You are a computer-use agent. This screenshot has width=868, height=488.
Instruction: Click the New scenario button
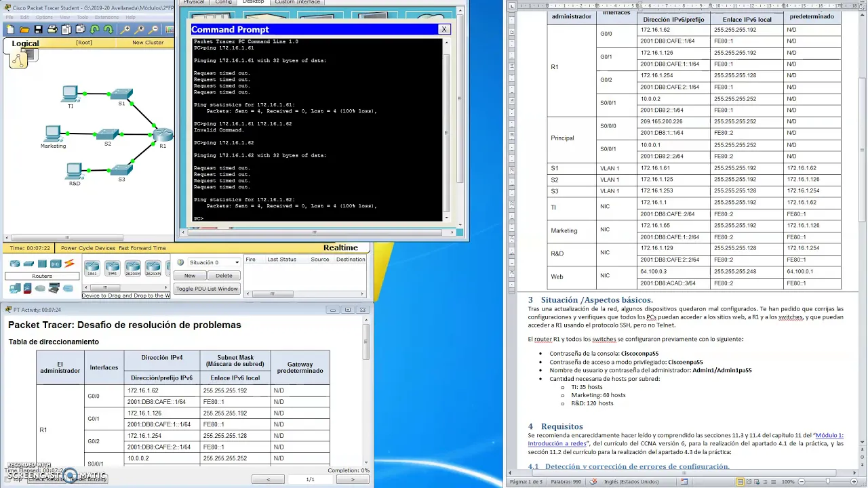click(190, 275)
